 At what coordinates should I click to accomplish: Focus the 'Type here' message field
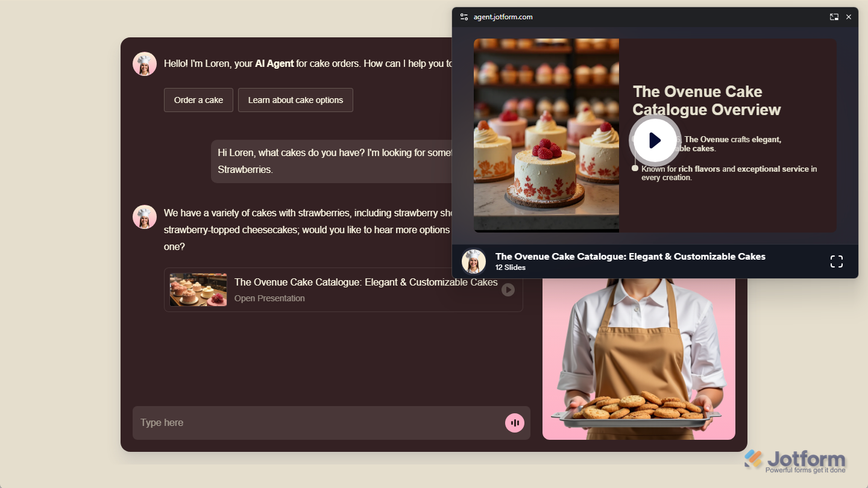[x=332, y=423]
